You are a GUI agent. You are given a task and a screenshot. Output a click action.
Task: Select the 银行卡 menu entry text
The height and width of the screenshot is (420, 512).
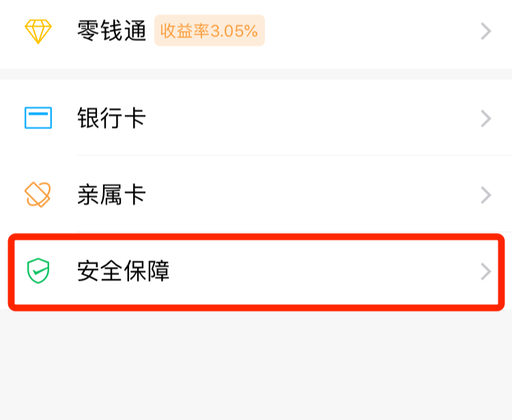pyautogui.click(x=112, y=119)
